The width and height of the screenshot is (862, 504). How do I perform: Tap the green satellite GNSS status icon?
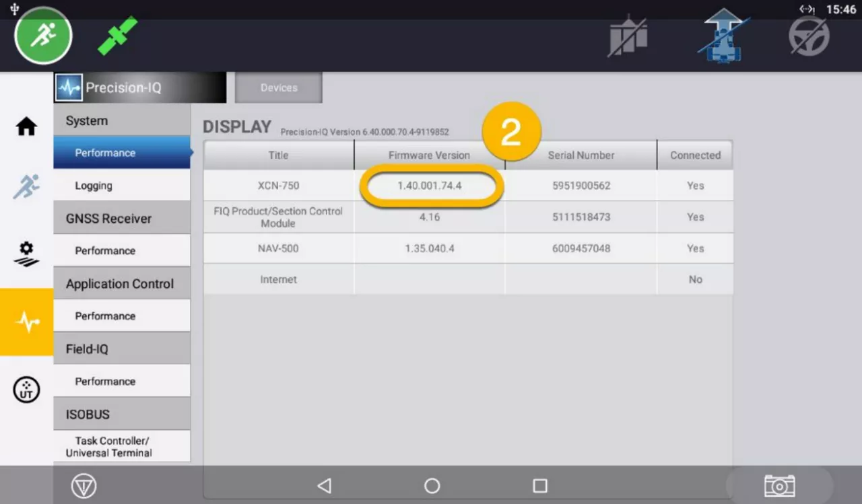point(117,36)
